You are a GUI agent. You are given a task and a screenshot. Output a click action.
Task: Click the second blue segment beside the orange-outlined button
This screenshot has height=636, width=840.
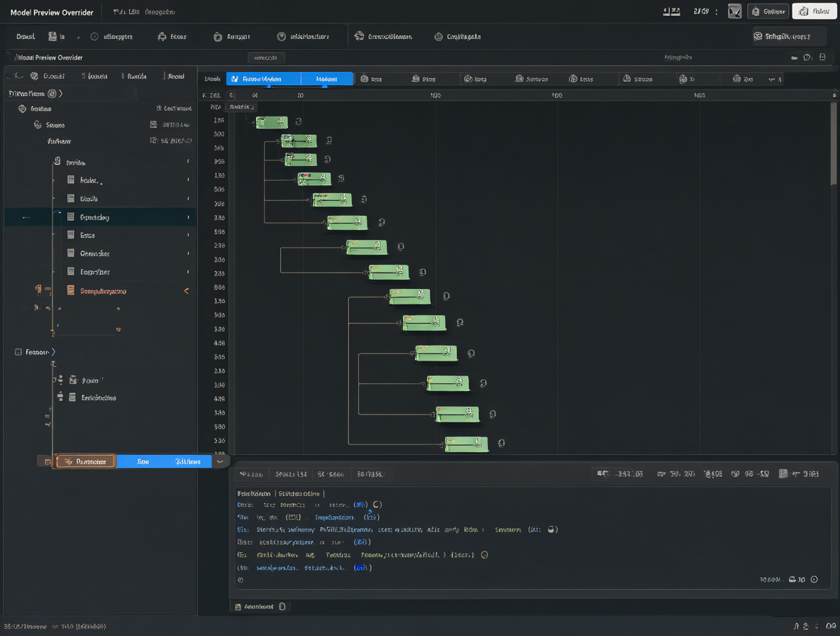(187, 461)
